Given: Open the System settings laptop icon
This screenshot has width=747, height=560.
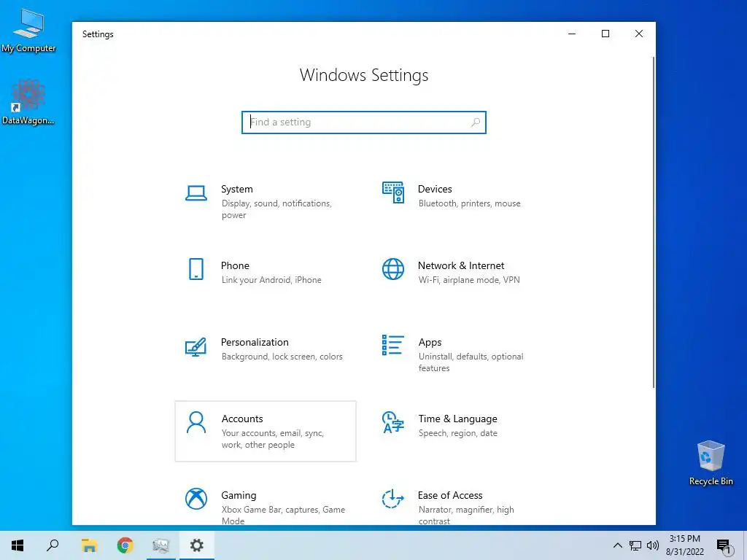Looking at the screenshot, I should point(196,193).
